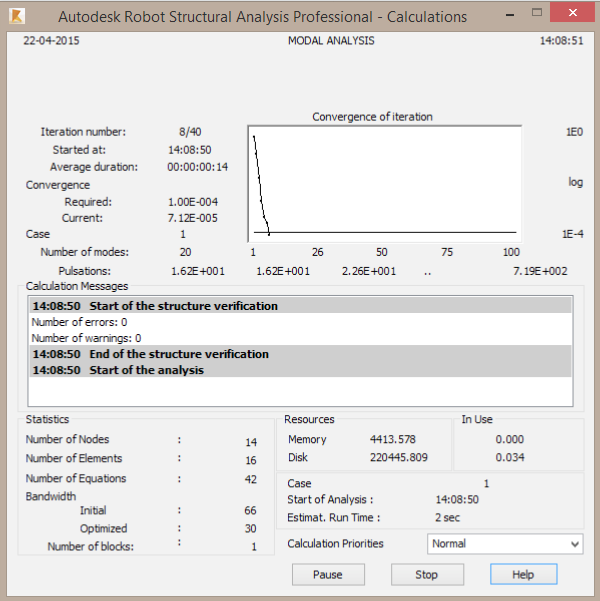This screenshot has height=601, width=600.
Task: Click the Number of Elements value 16
Action: tap(251, 460)
